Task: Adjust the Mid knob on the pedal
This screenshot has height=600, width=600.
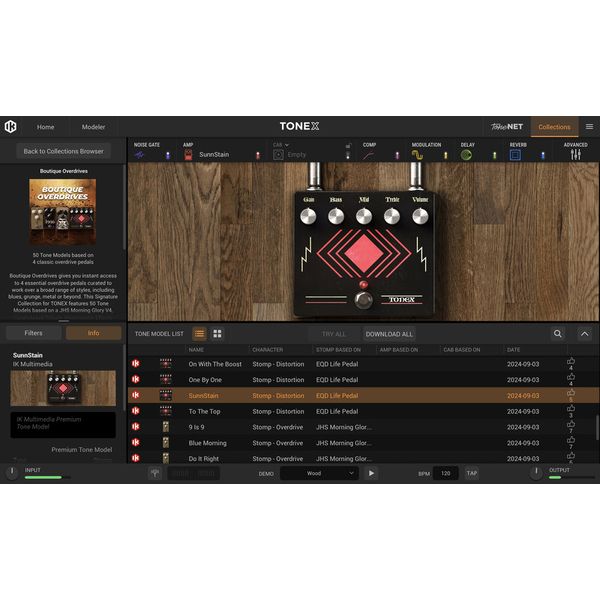Action: pyautogui.click(x=364, y=216)
